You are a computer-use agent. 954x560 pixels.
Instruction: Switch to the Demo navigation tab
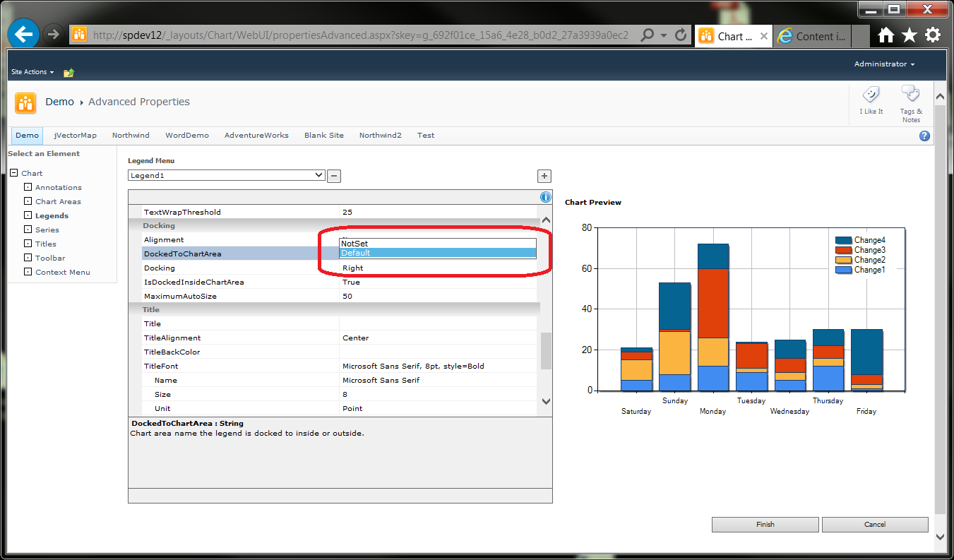[28, 136]
